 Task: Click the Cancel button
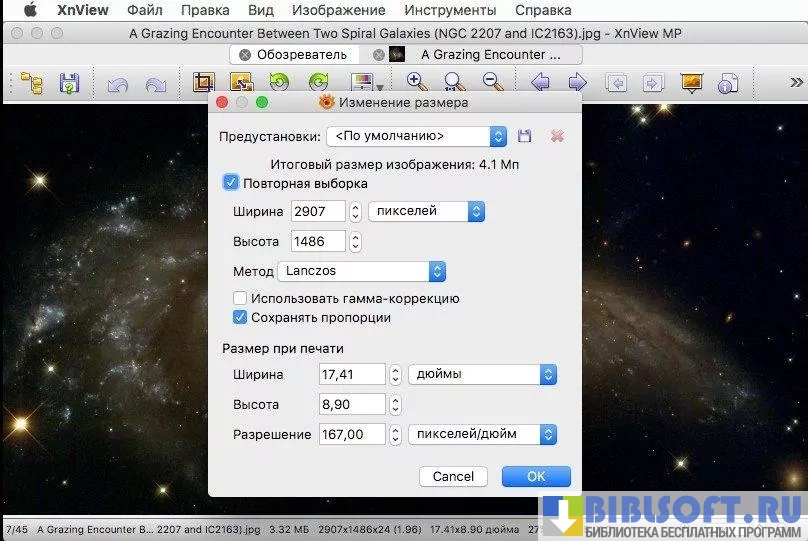(x=453, y=477)
